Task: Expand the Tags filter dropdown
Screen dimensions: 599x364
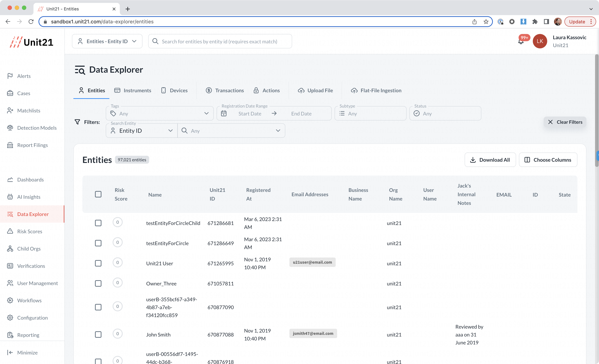Action: [x=160, y=113]
